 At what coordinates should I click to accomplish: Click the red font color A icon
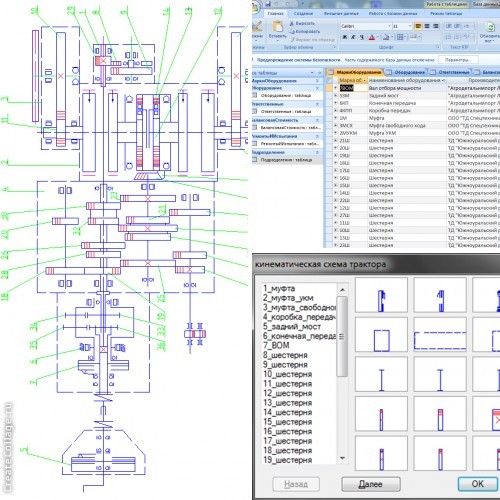(372, 37)
